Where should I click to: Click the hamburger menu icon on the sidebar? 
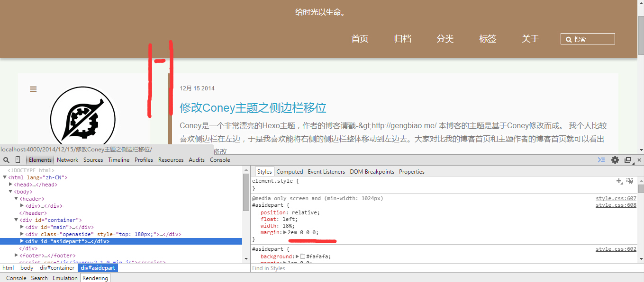click(x=33, y=89)
